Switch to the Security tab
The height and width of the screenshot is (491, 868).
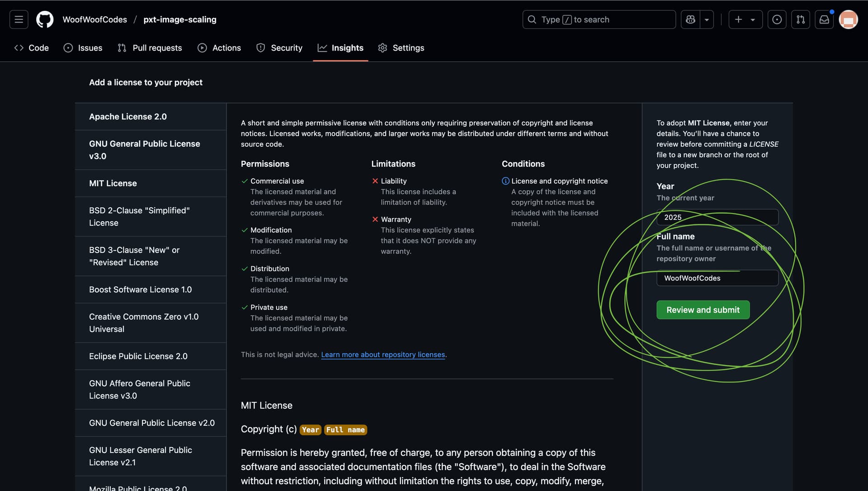pyautogui.click(x=279, y=48)
